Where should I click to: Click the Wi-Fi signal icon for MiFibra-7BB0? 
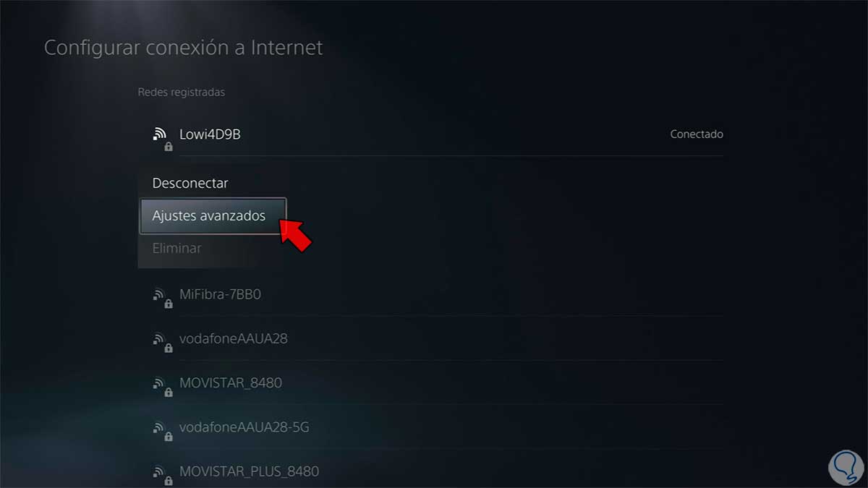(x=159, y=294)
